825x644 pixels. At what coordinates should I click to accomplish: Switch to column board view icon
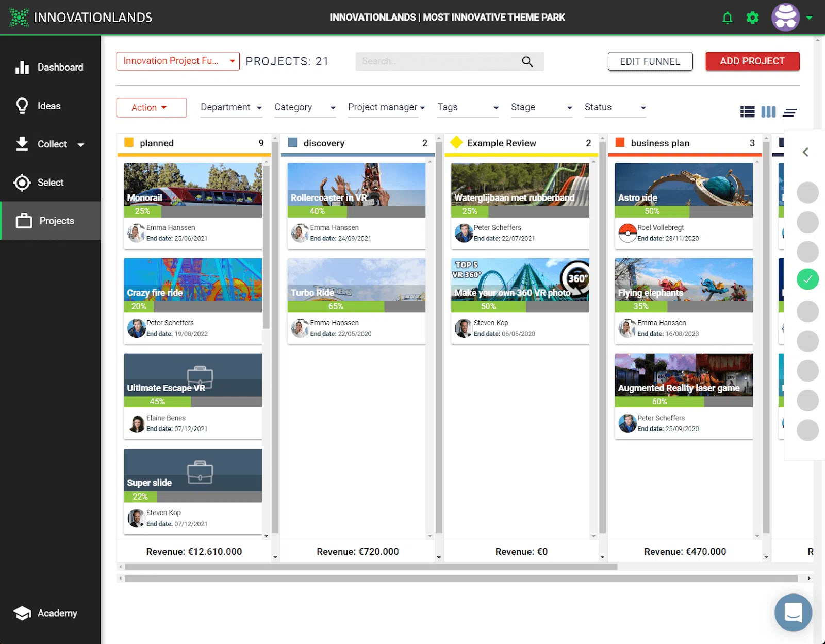(x=768, y=112)
